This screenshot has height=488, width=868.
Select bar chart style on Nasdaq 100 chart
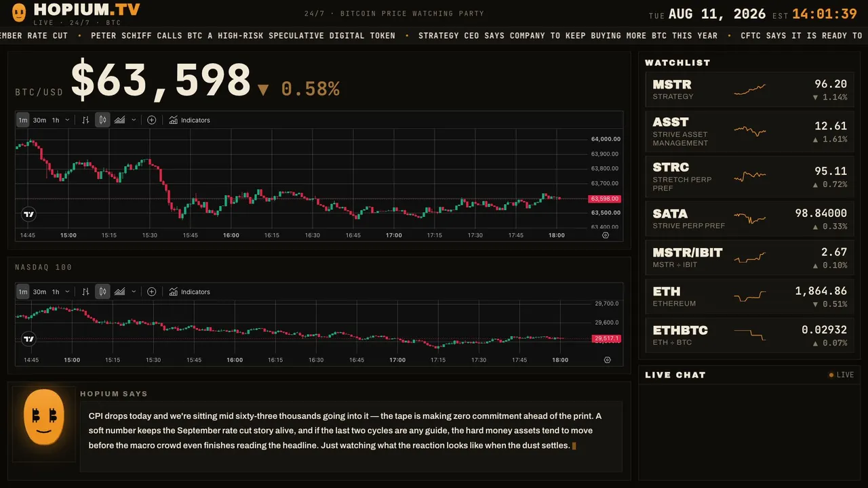85,291
